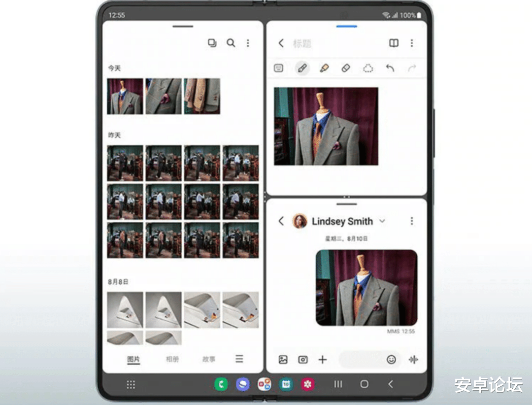Launch the Calendar app from taskbar
The width and height of the screenshot is (532, 405).
[286, 384]
